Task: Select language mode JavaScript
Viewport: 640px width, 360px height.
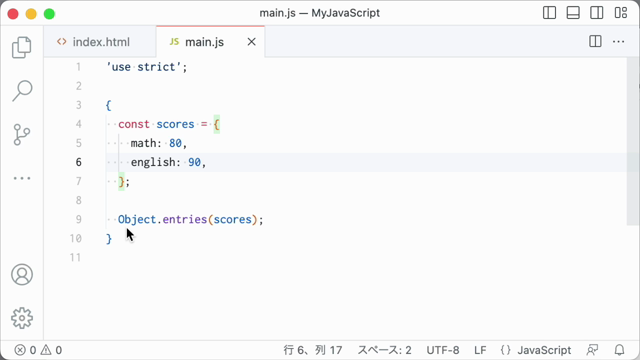Action: tap(544, 350)
